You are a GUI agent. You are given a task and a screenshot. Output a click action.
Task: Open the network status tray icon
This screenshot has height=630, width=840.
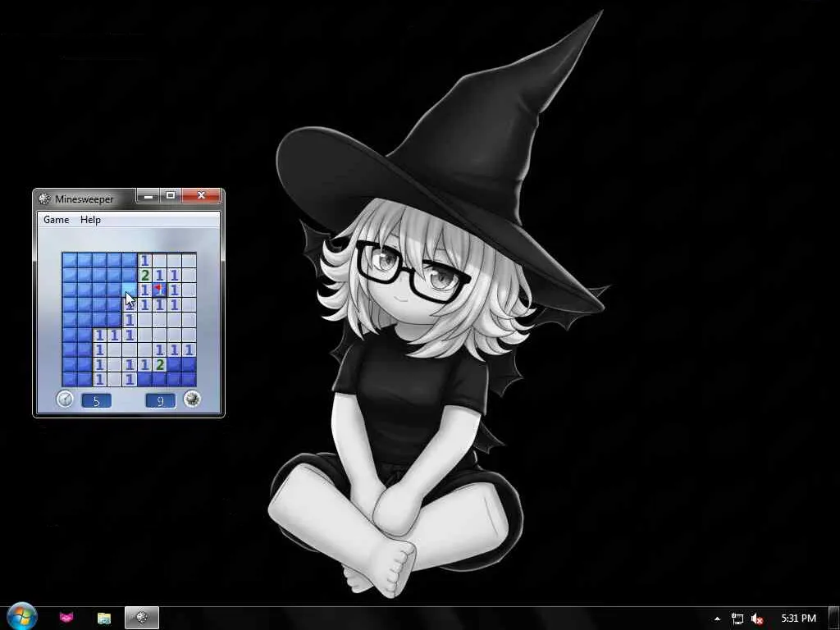[737, 619]
